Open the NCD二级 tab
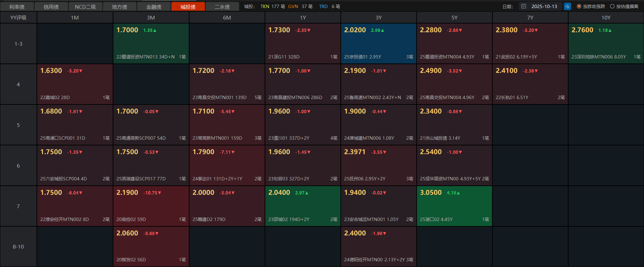The height and width of the screenshot is (267, 644). 85,7
